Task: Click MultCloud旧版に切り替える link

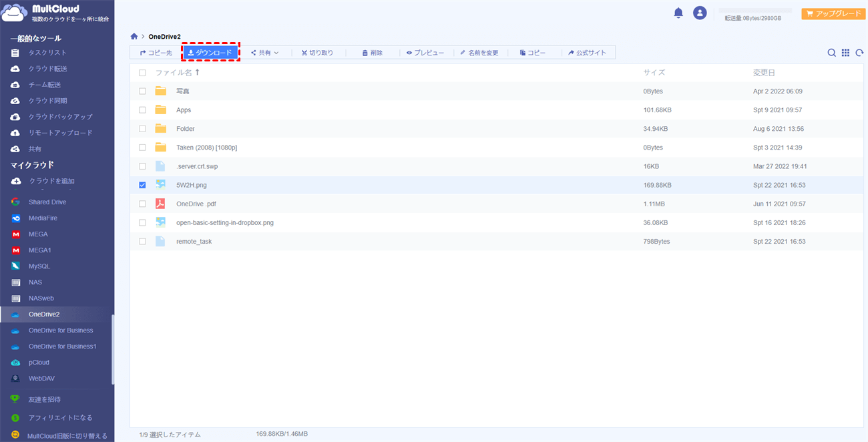Action: (x=67, y=436)
